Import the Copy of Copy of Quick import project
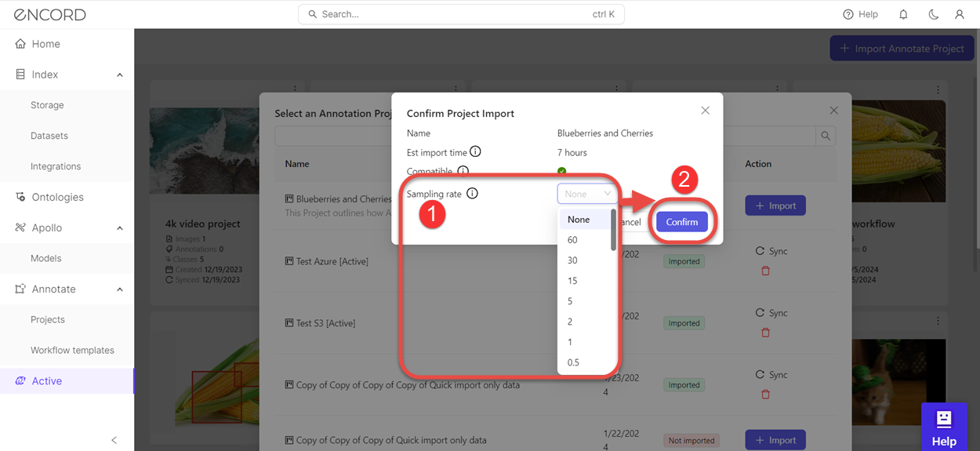Viewport: 980px width, 451px height. point(775,440)
